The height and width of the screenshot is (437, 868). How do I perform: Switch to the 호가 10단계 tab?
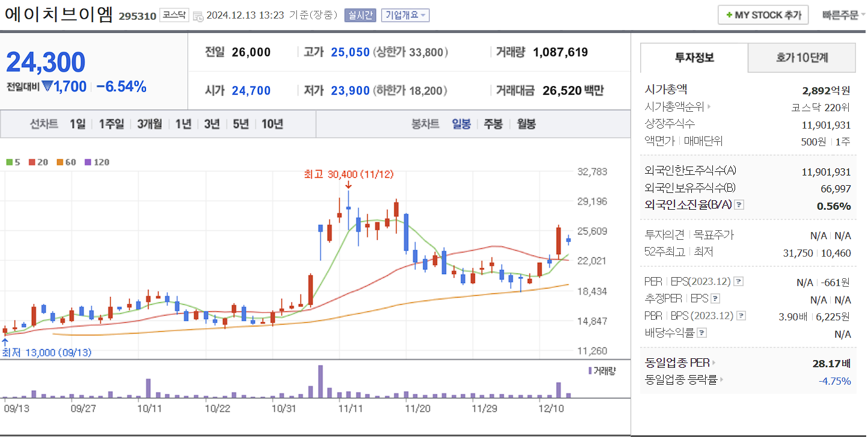801,57
